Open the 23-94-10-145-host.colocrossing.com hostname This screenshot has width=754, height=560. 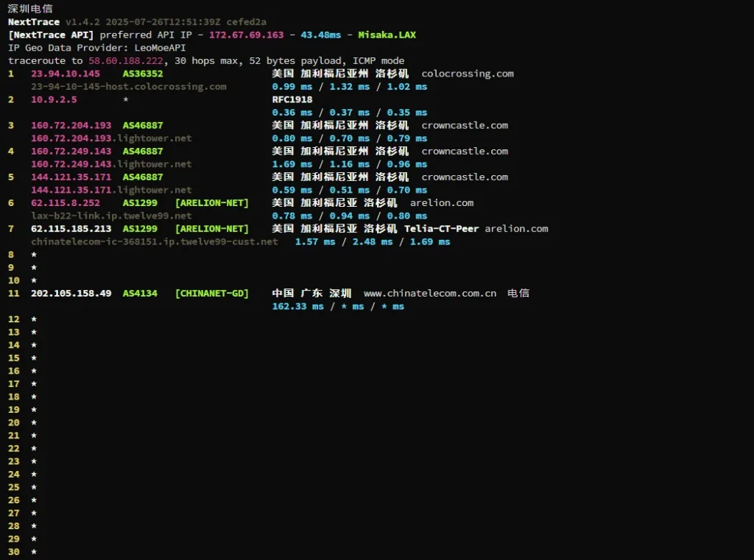[x=128, y=87]
